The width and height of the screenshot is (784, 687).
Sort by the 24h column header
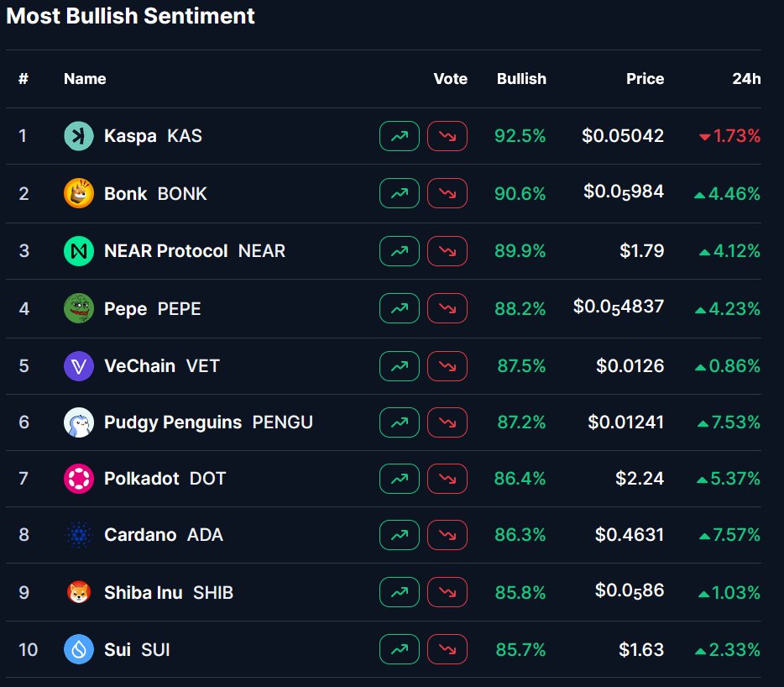click(x=746, y=79)
